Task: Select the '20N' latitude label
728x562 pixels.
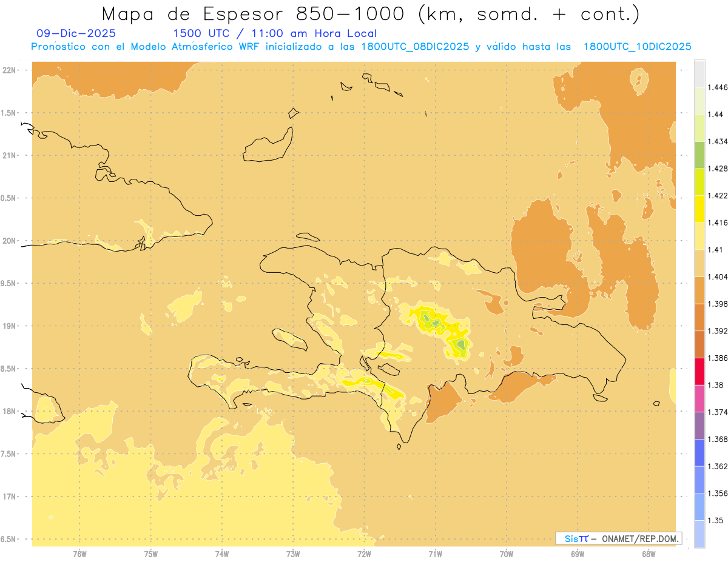Action: click(x=10, y=241)
